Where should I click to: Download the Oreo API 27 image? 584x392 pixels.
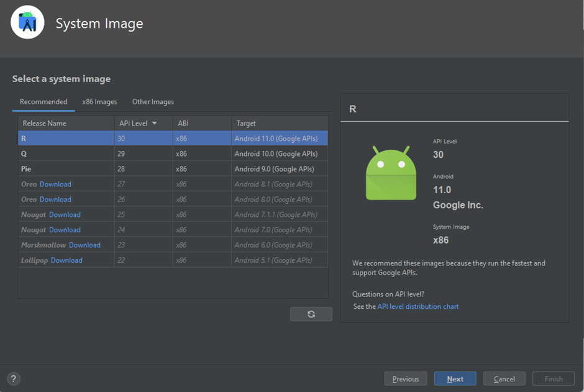(x=55, y=185)
